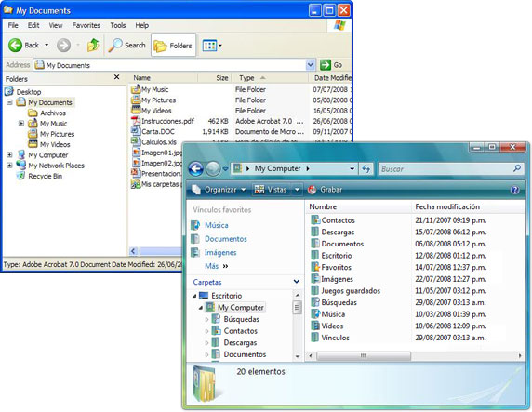Viewport: 532px width, 412px height.
Task: Click Vista Forward arrow button
Action: [213, 168]
